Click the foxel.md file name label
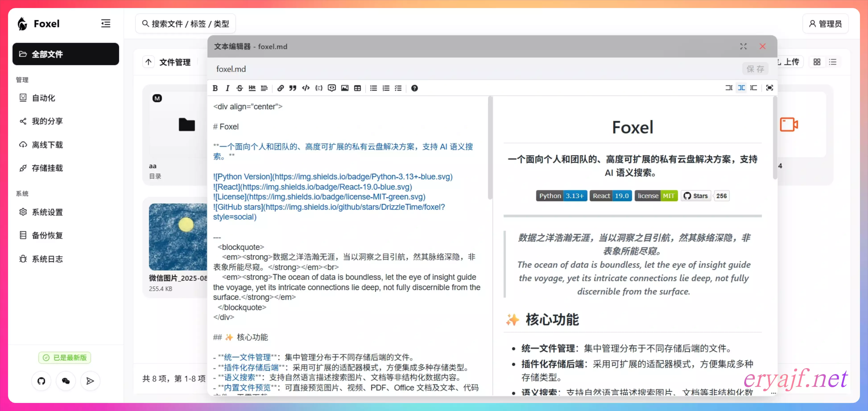The height and width of the screenshot is (411, 868). click(231, 69)
